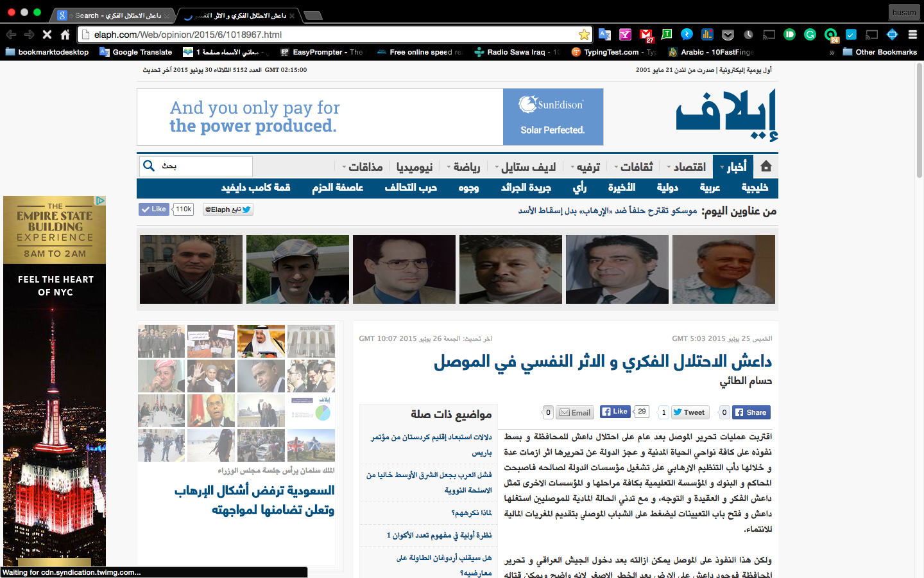Image resolution: width=924 pixels, height=578 pixels.
Task: Go to the Elaph home icon
Action: coord(766,166)
